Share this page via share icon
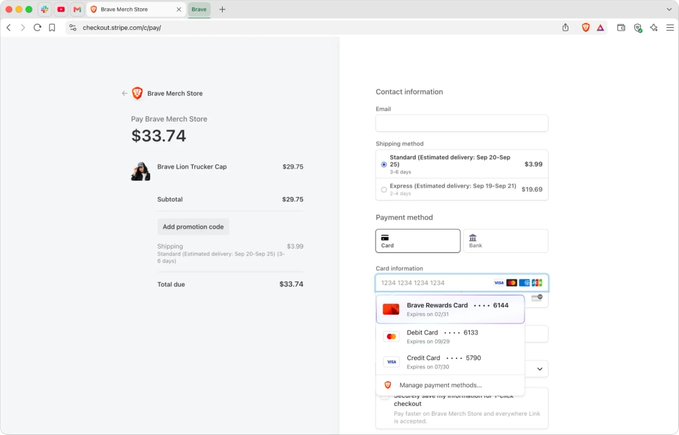This screenshot has height=435, width=679. click(565, 27)
